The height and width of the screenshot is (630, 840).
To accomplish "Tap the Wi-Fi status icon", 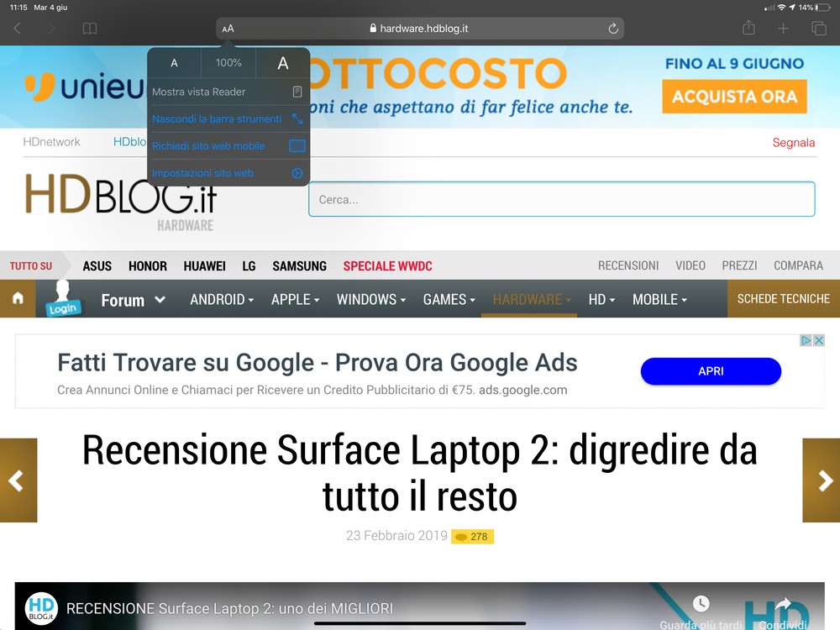I will tap(781, 8).
